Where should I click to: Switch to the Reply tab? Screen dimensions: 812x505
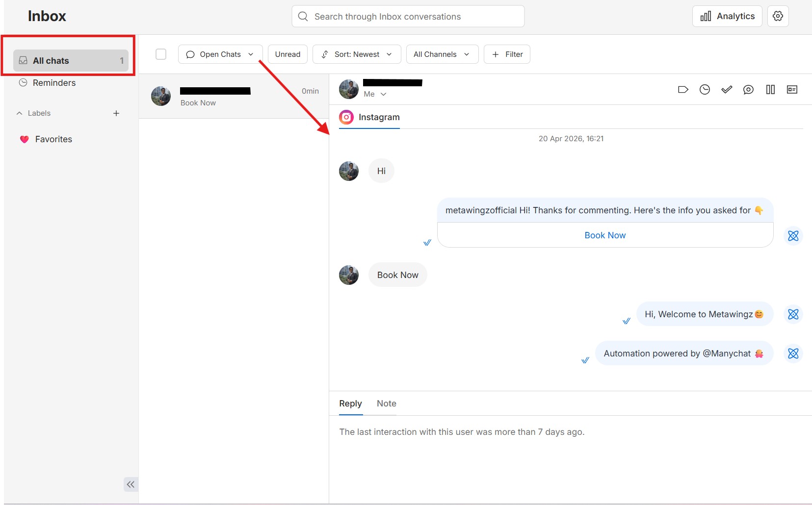350,404
